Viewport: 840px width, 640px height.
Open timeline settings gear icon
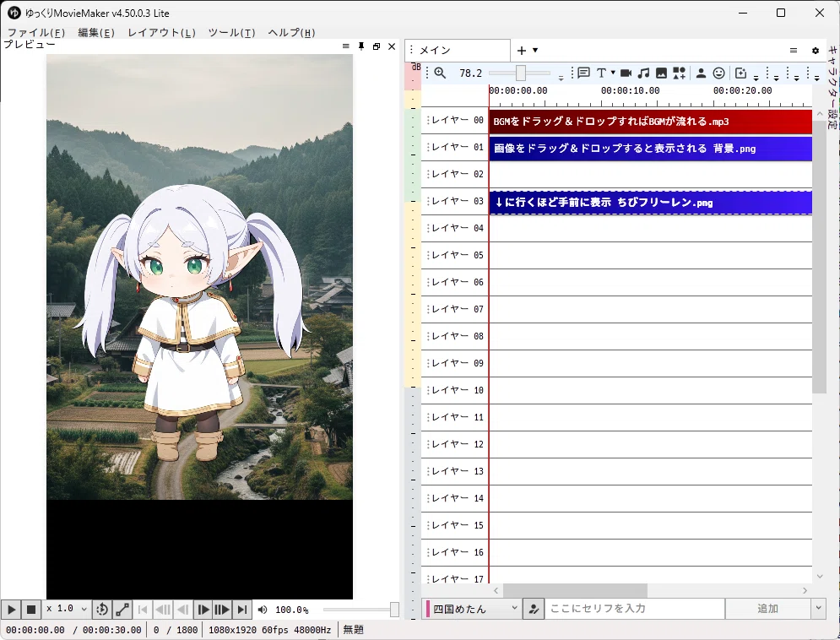click(x=816, y=51)
